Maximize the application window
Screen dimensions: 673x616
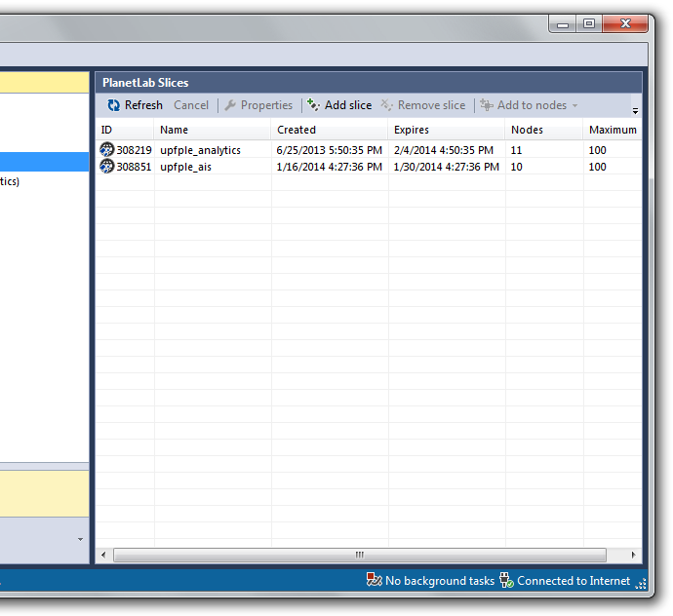(x=589, y=24)
